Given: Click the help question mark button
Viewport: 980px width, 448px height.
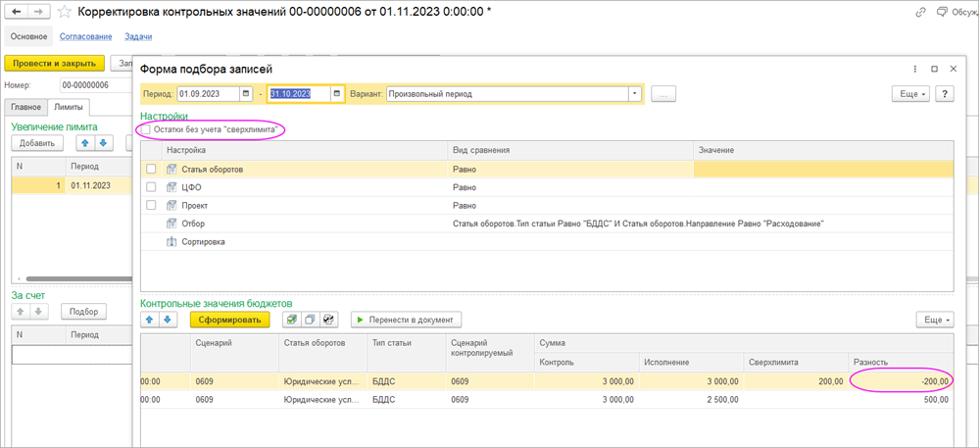Looking at the screenshot, I should [x=945, y=94].
